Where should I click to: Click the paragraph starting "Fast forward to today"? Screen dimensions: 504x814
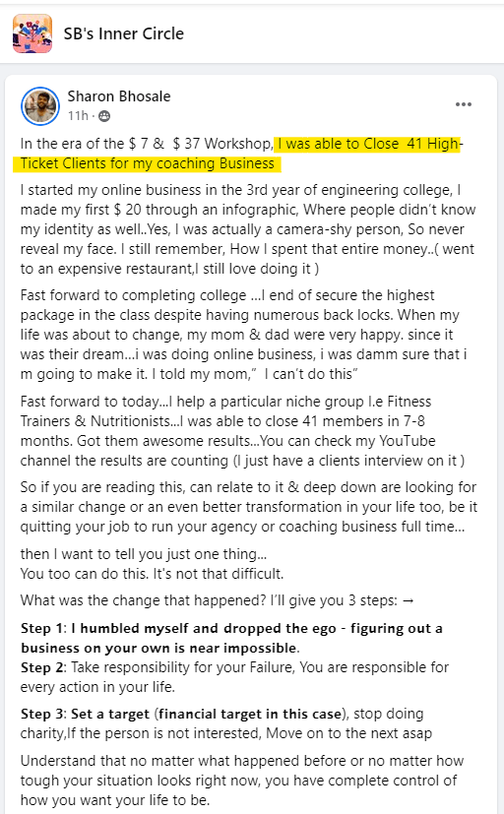point(242,431)
